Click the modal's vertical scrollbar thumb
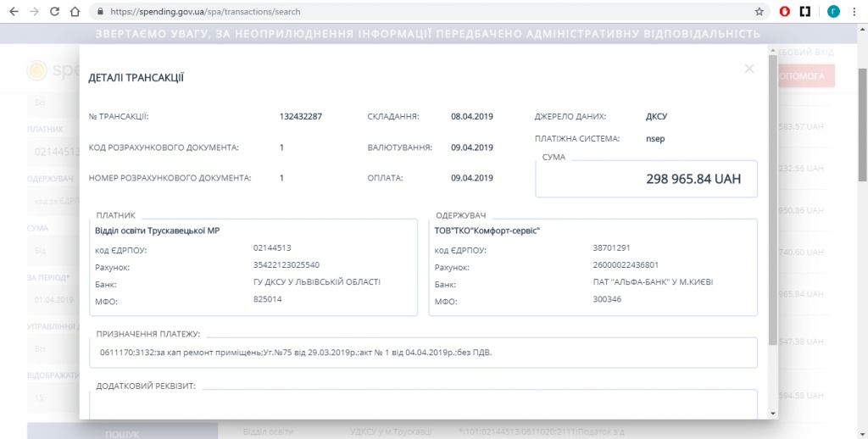Image resolution: width=868 pixels, height=439 pixels. coord(773,200)
